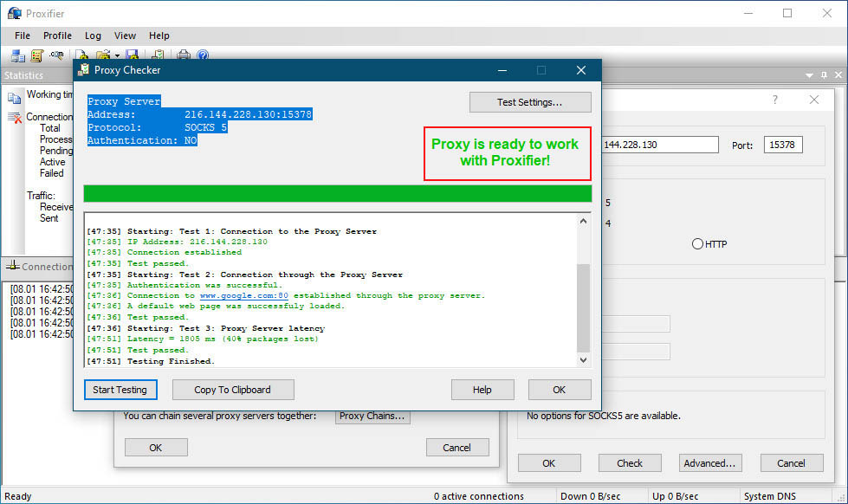Click the New Profile toolbar icon
This screenshot has height=504, width=848.
[x=81, y=55]
